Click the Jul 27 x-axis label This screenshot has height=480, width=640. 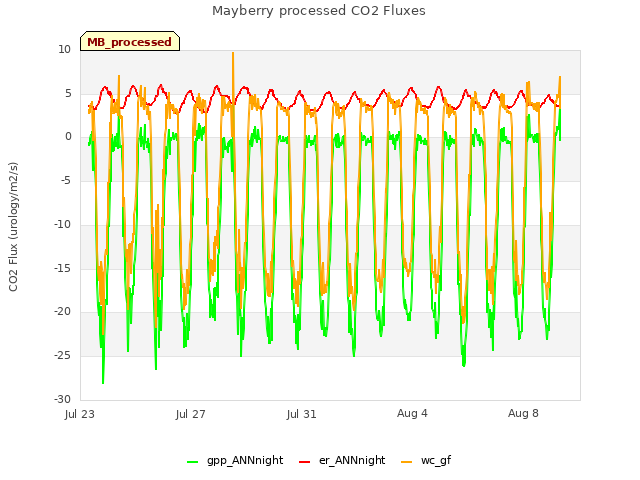[191, 414]
